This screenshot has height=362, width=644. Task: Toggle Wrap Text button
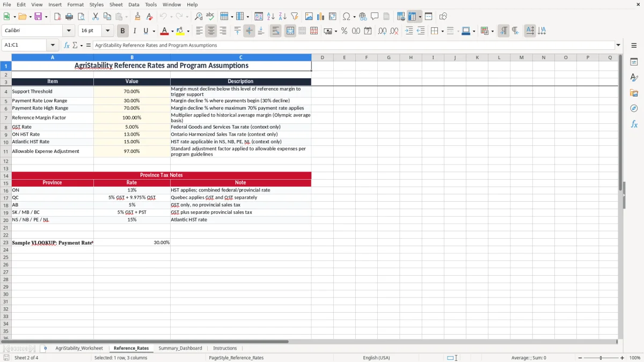[x=275, y=31]
